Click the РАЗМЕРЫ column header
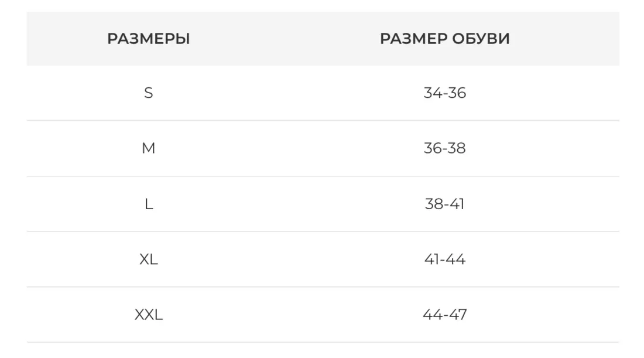 click(x=149, y=39)
